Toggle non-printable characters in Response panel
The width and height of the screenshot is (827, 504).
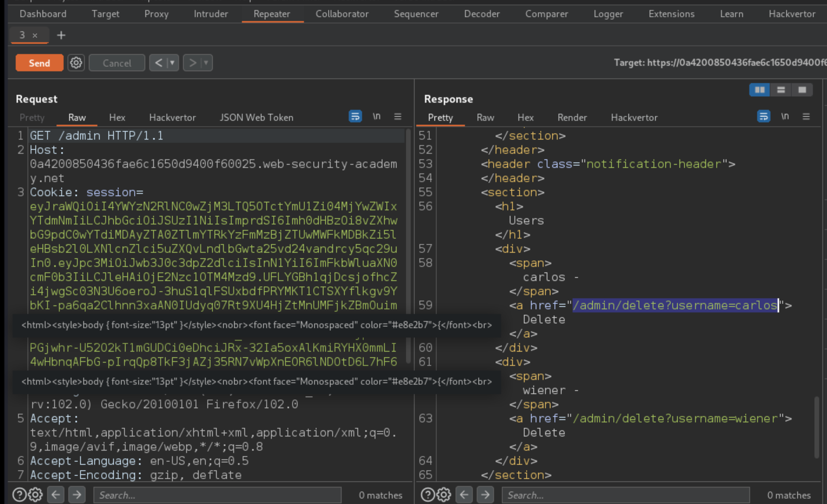pos(785,116)
